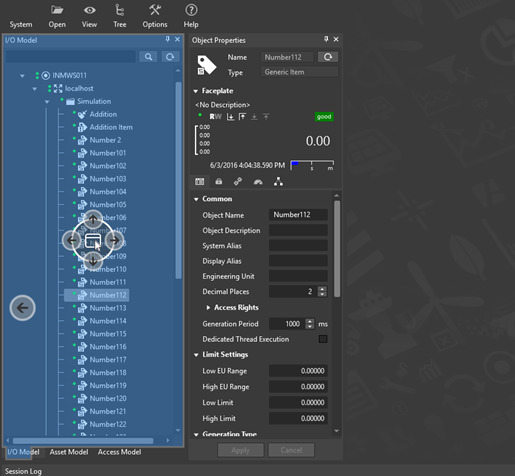Increase Decimal Places with up stepper
Image resolution: width=515 pixels, height=476 pixels.
[x=322, y=289]
